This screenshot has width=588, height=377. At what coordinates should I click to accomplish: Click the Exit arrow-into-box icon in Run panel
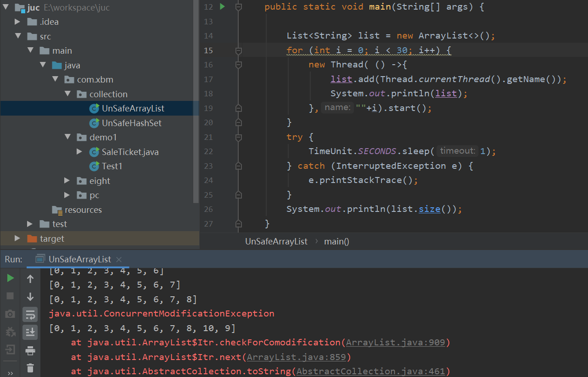tap(10, 350)
